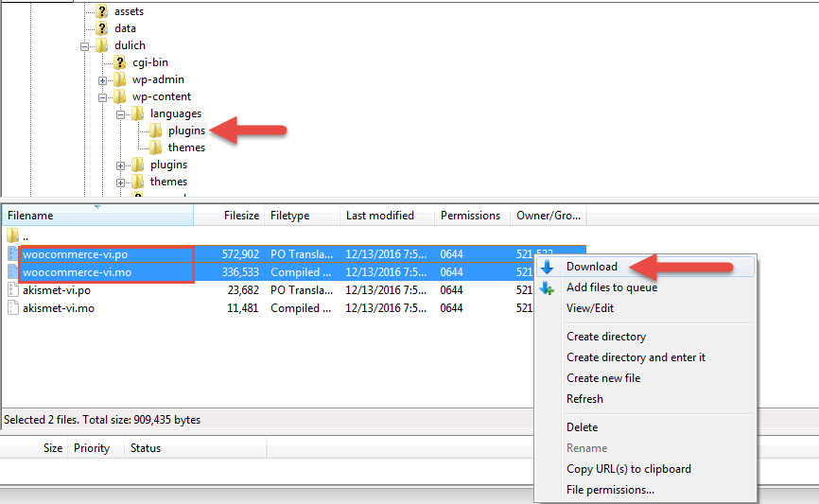Expand the wp-admin folder node
The image size is (819, 504).
103,79
